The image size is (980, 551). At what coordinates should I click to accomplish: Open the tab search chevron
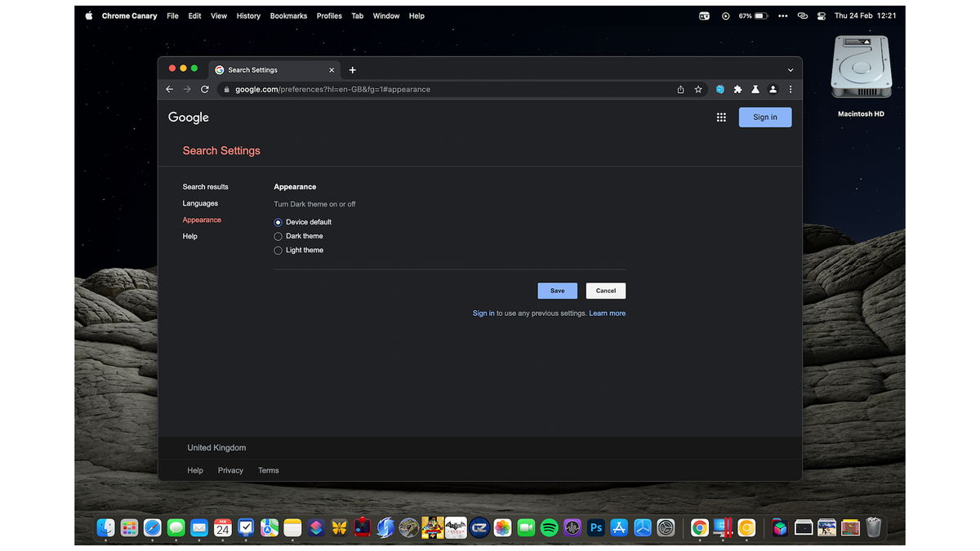[x=790, y=70]
